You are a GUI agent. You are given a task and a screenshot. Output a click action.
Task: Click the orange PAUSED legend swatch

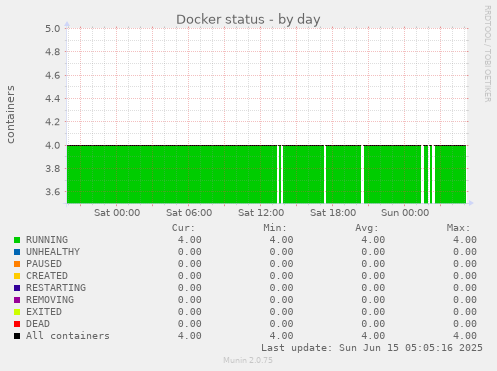click(17, 264)
